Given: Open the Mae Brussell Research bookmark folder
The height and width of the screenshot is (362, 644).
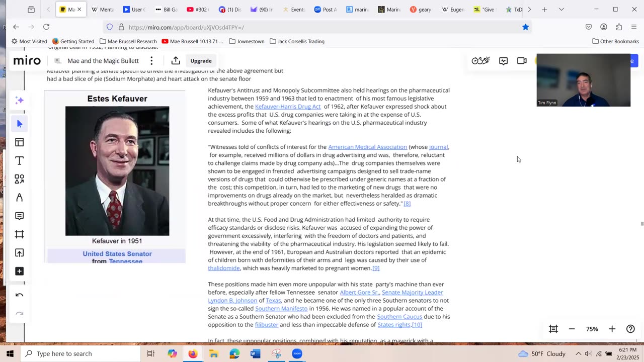Looking at the screenshot, I should click(x=128, y=41).
